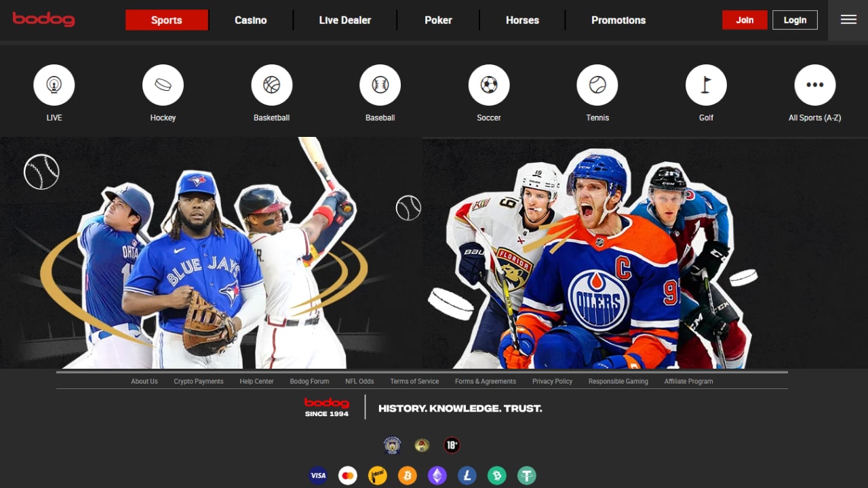Click the All Sports (A-Z) label text
The image size is (868, 488).
pos(814,118)
